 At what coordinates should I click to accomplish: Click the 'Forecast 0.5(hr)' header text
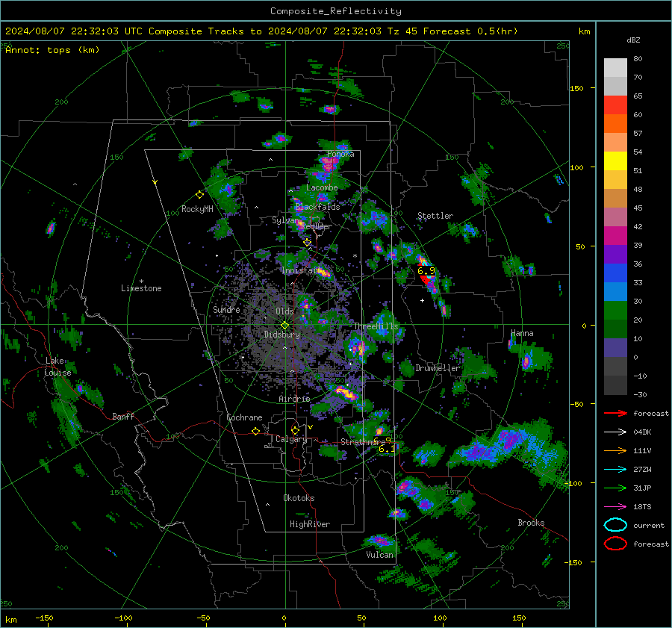tap(470, 31)
